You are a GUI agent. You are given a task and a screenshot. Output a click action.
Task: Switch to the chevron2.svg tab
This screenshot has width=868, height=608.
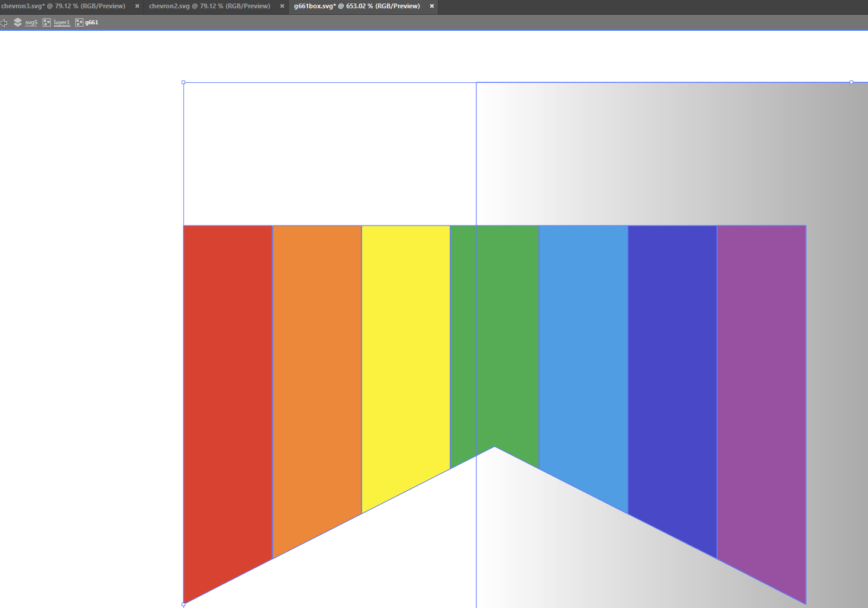209,6
